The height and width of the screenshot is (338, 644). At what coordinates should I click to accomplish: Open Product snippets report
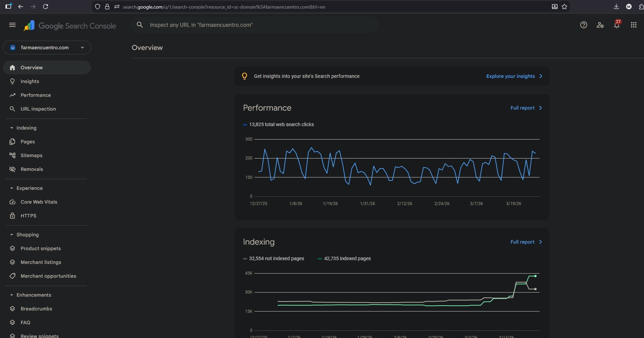pos(47,248)
